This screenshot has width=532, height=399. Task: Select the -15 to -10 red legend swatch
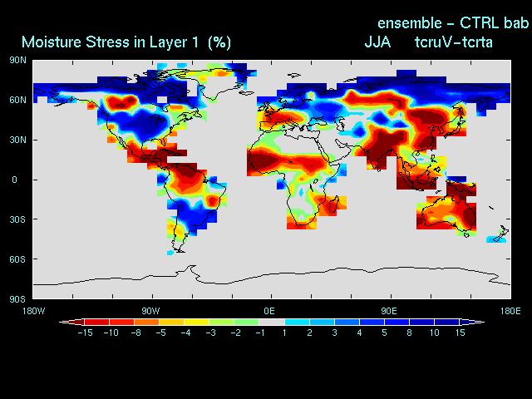[x=97, y=322]
